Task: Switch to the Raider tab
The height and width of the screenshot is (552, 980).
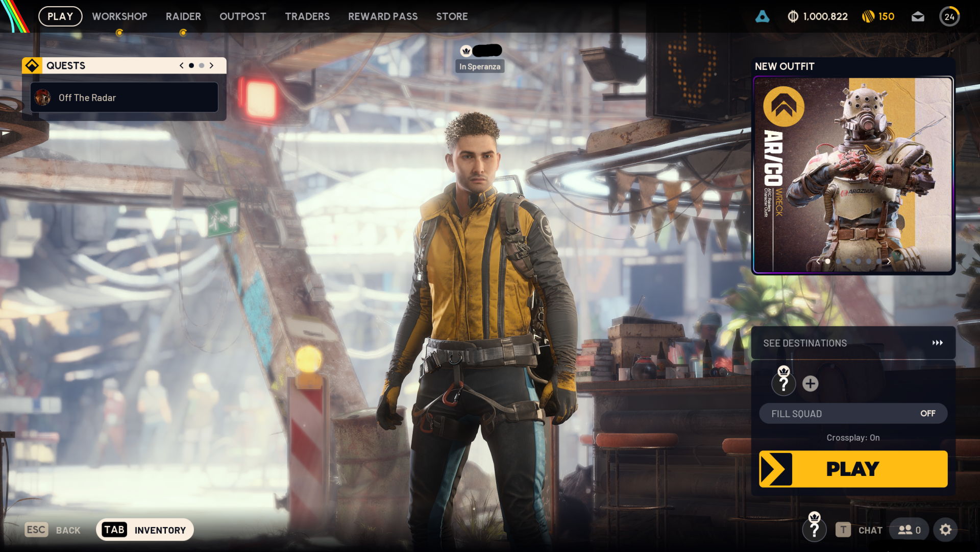Action: tap(183, 16)
